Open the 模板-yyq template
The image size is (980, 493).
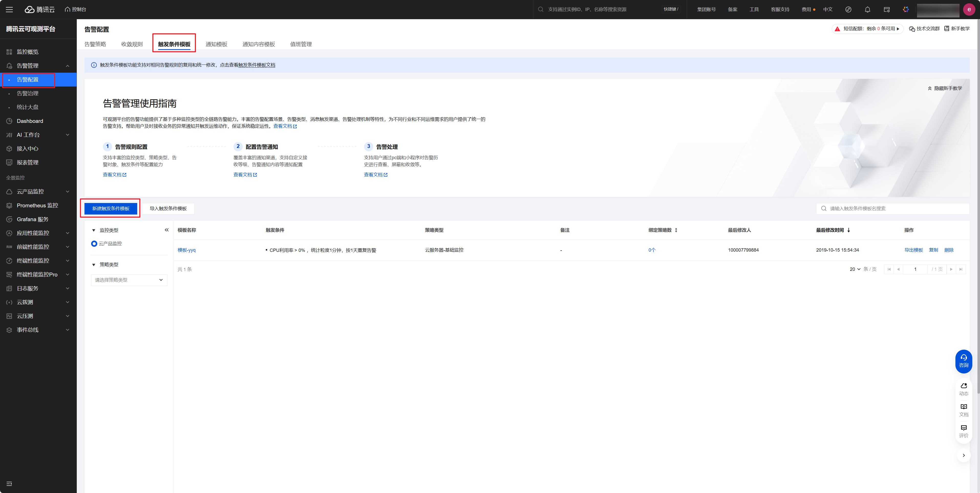click(186, 250)
